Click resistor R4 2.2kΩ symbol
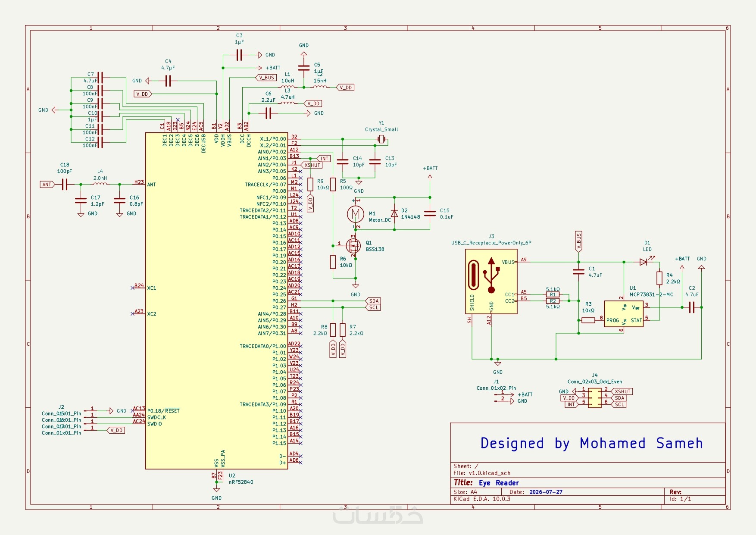The image size is (756, 535). (x=659, y=278)
